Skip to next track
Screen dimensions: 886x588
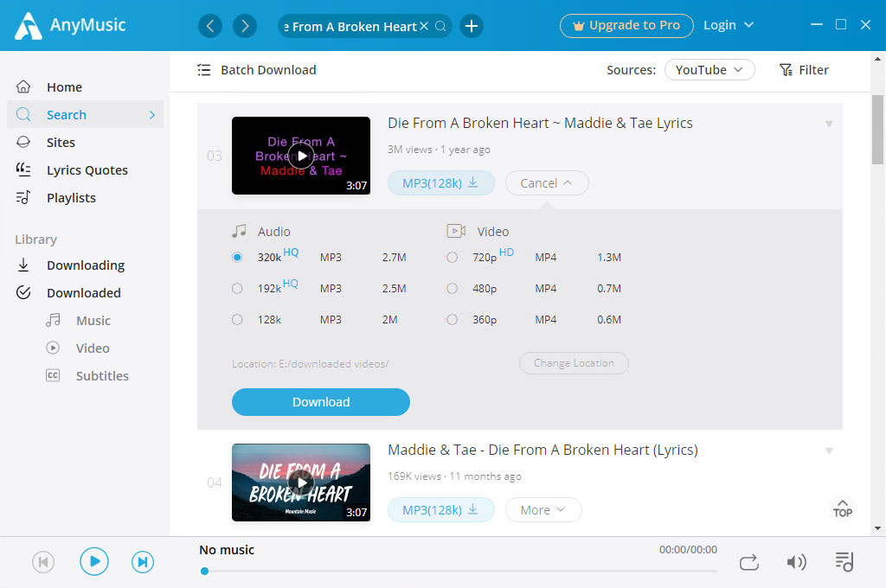143,562
